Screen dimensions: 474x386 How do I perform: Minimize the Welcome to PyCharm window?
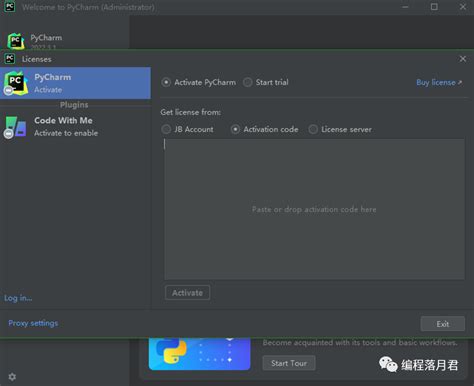tap(405, 7)
